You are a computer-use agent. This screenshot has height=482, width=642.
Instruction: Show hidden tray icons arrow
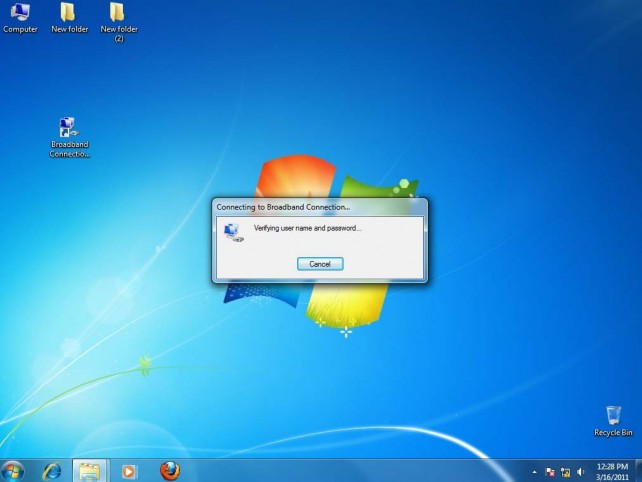click(534, 472)
